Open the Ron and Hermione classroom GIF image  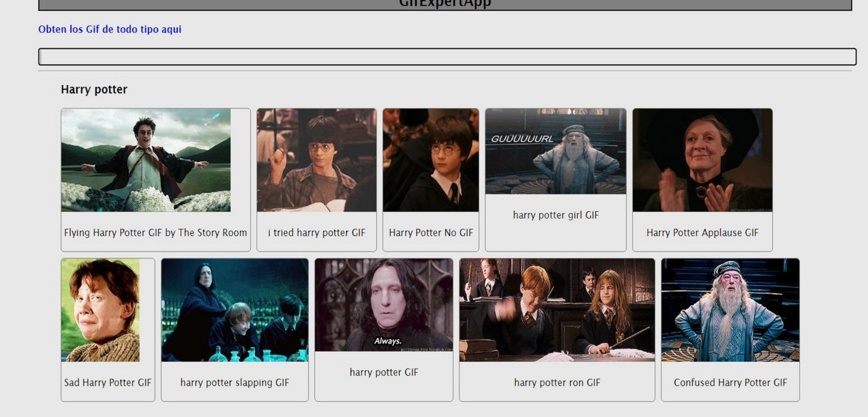[557, 310]
